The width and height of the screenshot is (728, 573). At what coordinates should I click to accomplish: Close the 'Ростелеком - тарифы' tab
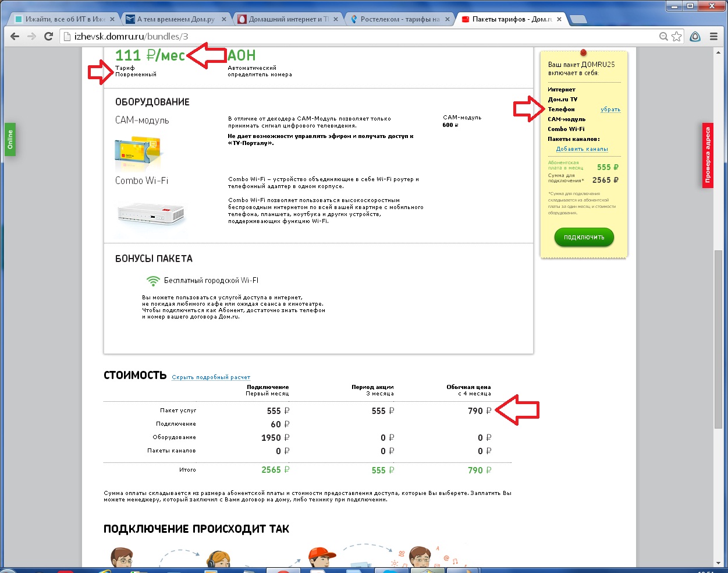click(447, 19)
